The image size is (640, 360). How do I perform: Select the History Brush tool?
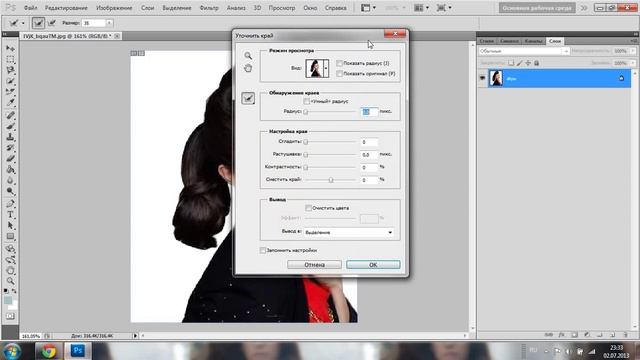tap(10, 148)
